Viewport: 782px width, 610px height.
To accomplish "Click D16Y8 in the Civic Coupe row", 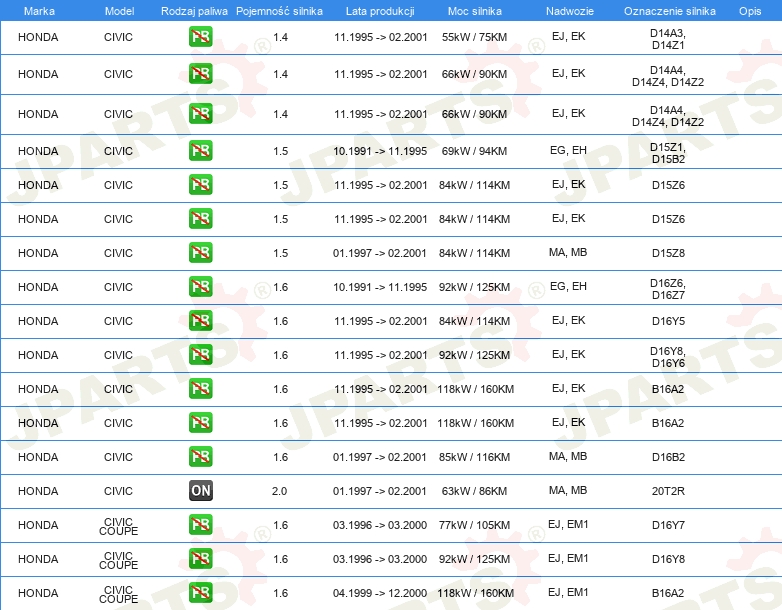I will click(668, 559).
